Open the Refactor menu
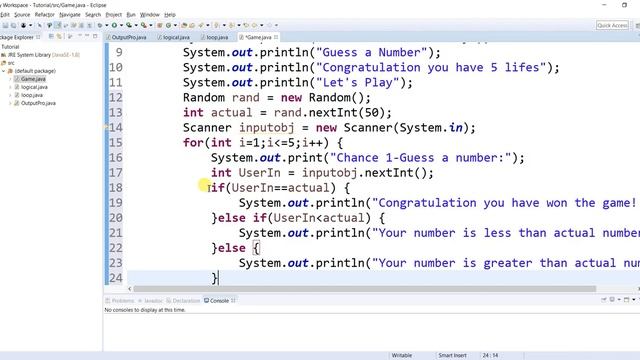Screen dimensions: 640x360 [44, 15]
